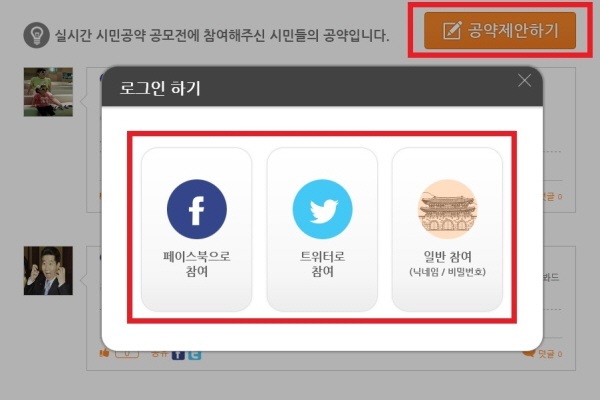Click the like count box showing 0

[127, 354]
